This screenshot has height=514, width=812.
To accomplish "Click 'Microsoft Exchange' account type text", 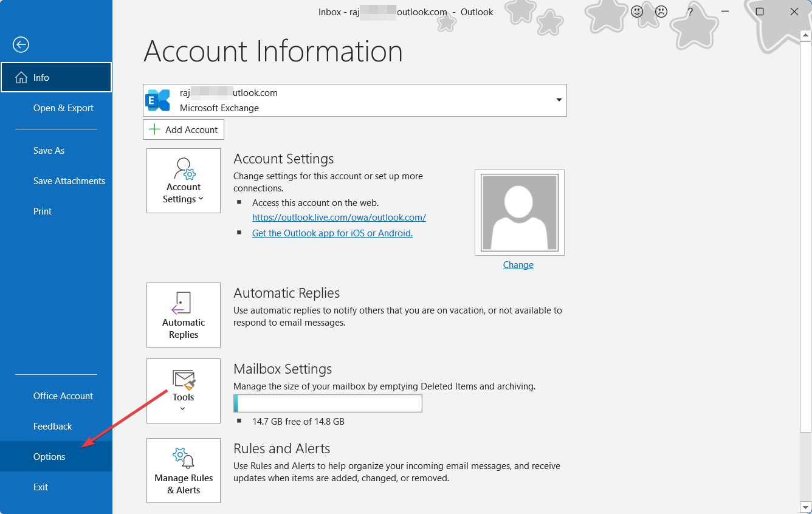I will [x=219, y=108].
